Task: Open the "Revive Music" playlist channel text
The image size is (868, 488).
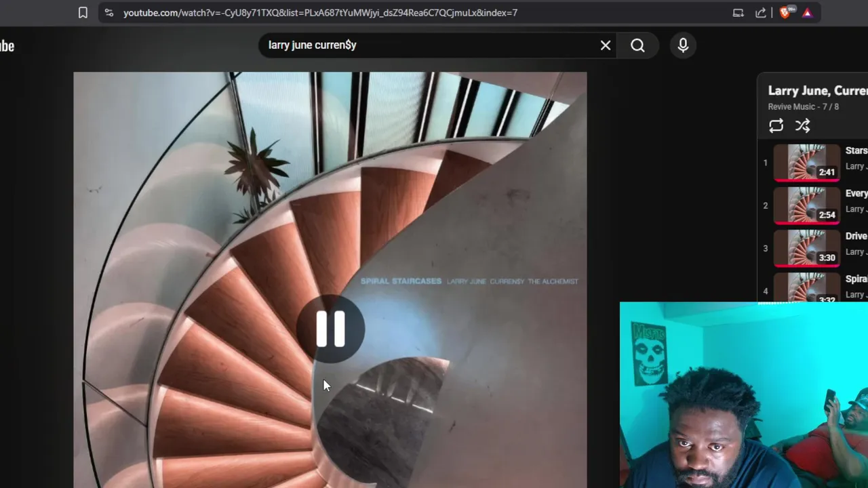Action: click(791, 106)
